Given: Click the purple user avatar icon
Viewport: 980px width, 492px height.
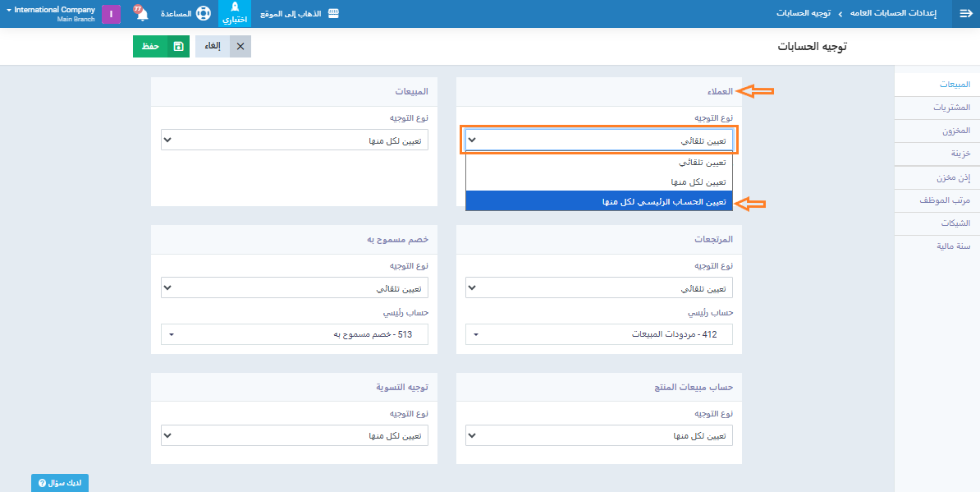Looking at the screenshot, I should [x=111, y=14].
